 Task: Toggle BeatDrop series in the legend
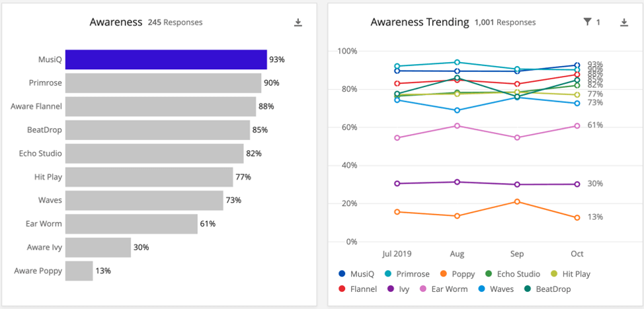(x=548, y=289)
